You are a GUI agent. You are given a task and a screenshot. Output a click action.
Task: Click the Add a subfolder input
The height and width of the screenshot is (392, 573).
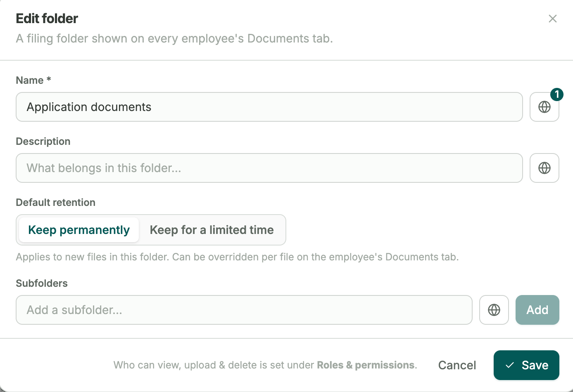tap(244, 310)
